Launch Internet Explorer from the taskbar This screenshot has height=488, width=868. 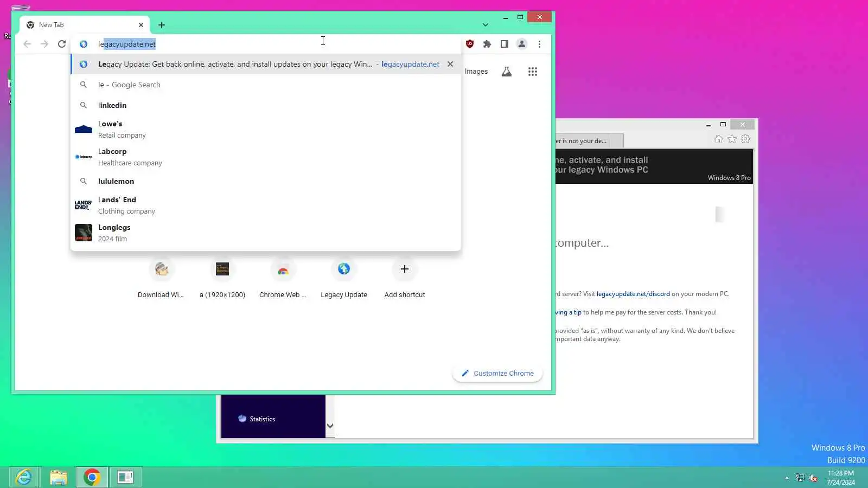(24, 477)
